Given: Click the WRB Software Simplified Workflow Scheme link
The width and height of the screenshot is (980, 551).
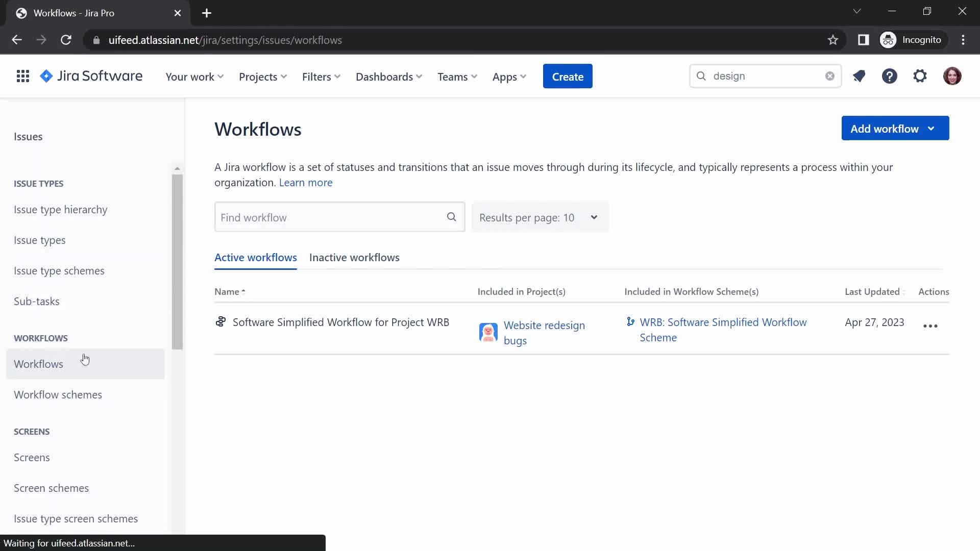Looking at the screenshot, I should 724,330.
